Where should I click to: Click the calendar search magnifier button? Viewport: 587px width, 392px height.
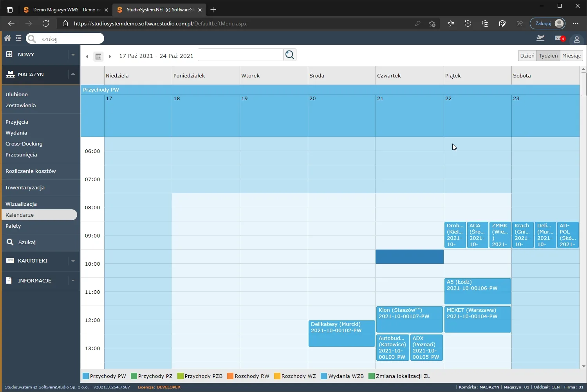click(x=290, y=55)
